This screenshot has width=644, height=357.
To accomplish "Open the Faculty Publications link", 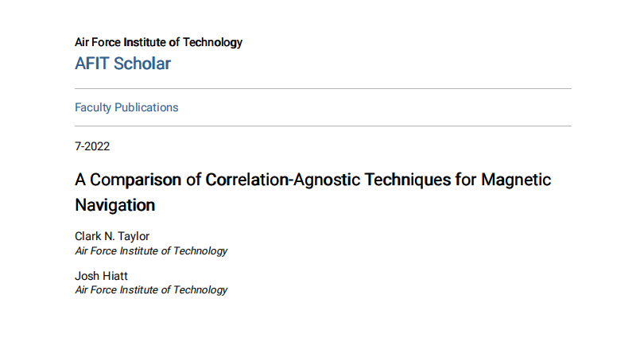I will [126, 107].
